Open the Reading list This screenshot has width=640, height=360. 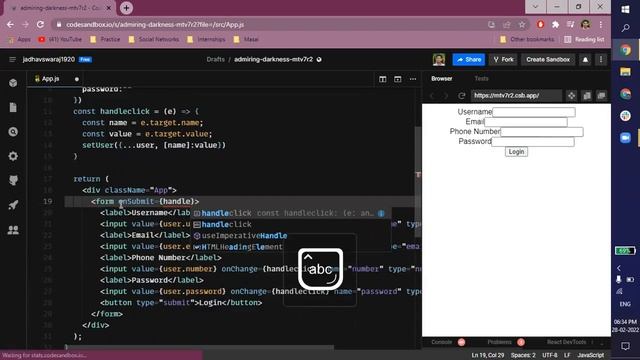click(x=584, y=39)
